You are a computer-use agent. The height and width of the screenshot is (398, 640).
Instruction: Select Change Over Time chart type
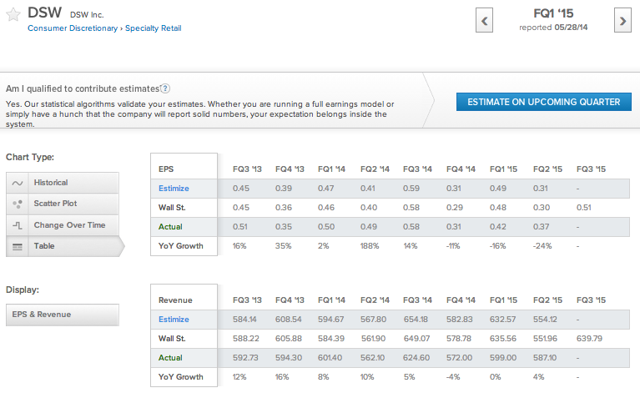62,225
